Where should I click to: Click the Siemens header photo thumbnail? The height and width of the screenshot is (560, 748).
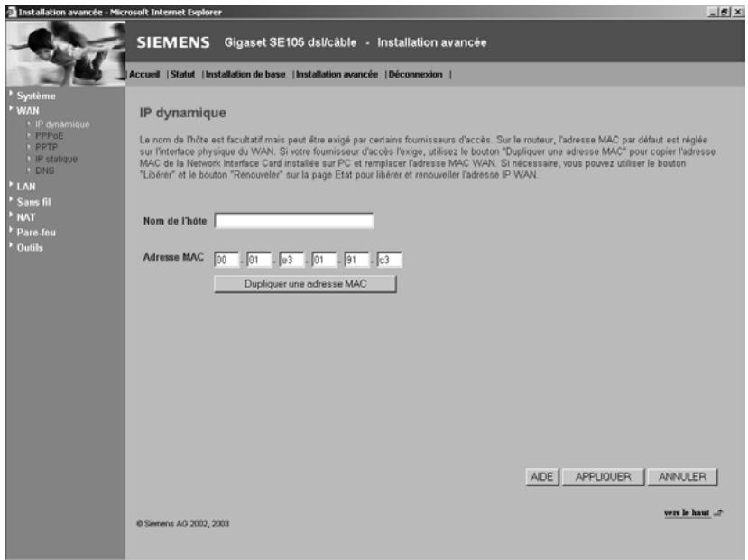pos(65,53)
